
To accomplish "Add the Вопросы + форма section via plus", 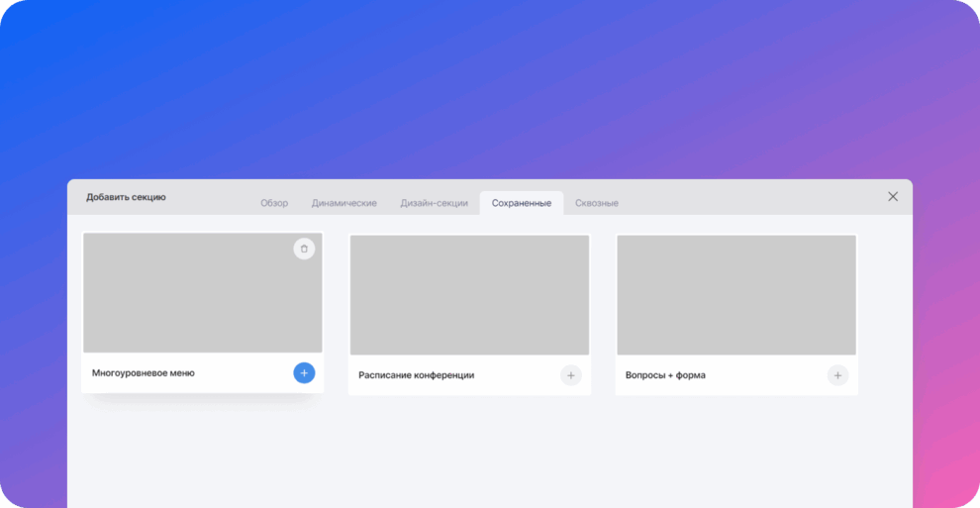I will [x=837, y=375].
